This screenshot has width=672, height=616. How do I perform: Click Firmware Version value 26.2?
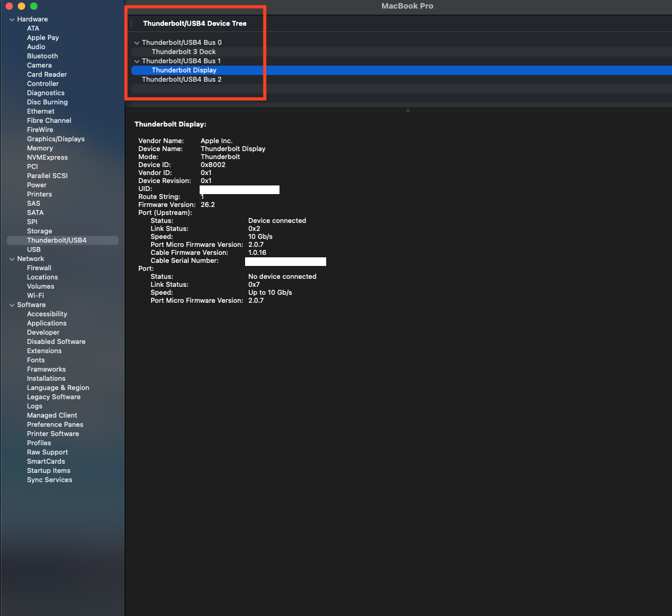(x=208, y=205)
